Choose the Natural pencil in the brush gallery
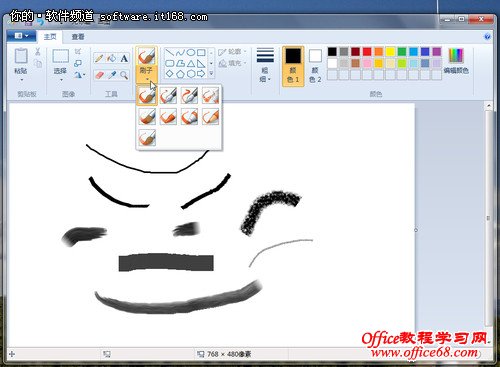Image resolution: width=500 pixels, height=367 pixels. coord(210,117)
